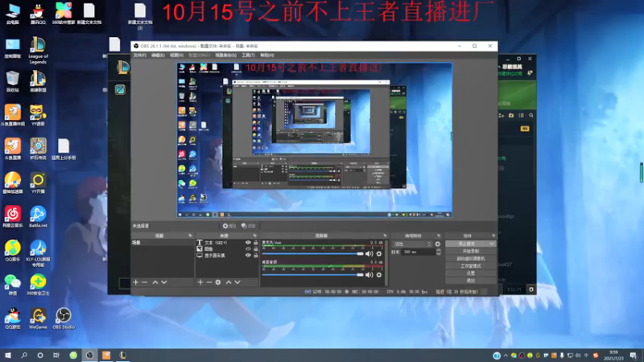644x362 pixels.
Task: Open the Battle.net desktop icon
Action: (x=38, y=217)
